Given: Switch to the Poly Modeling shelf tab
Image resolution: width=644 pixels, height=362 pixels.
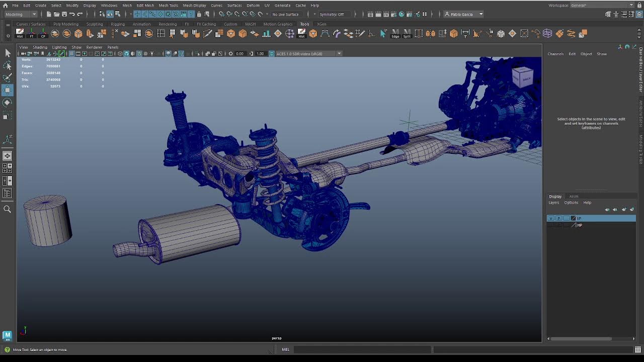Looking at the screenshot, I should click(x=66, y=24).
